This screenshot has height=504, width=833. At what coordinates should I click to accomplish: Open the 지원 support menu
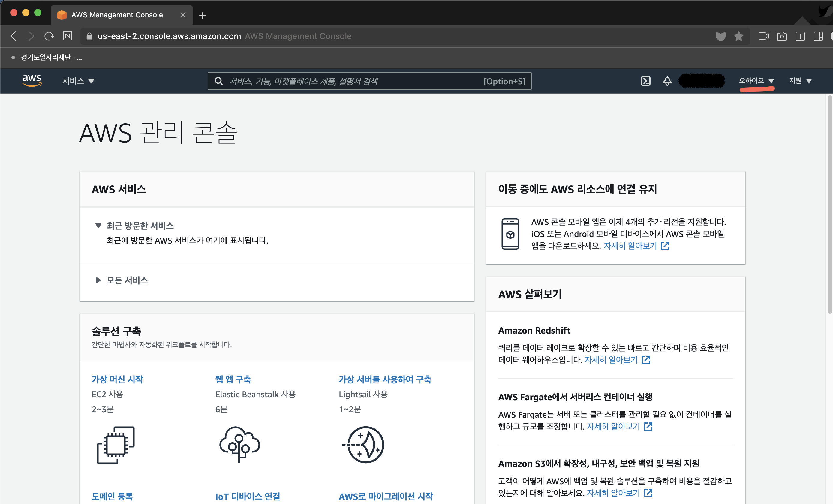click(800, 81)
